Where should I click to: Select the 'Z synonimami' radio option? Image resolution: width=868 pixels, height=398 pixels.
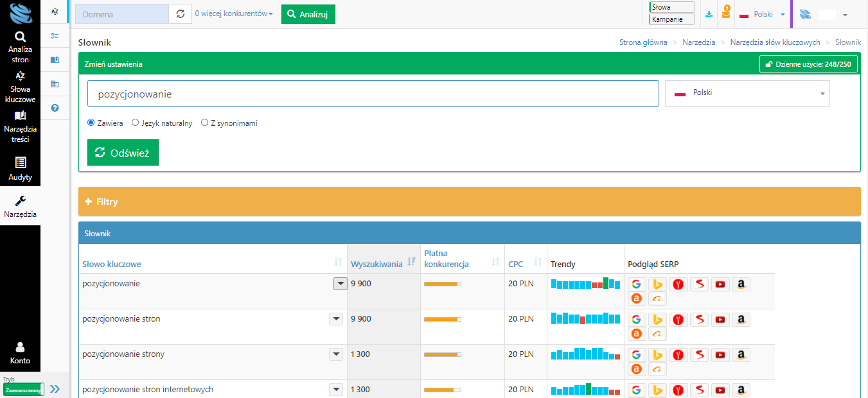point(204,123)
